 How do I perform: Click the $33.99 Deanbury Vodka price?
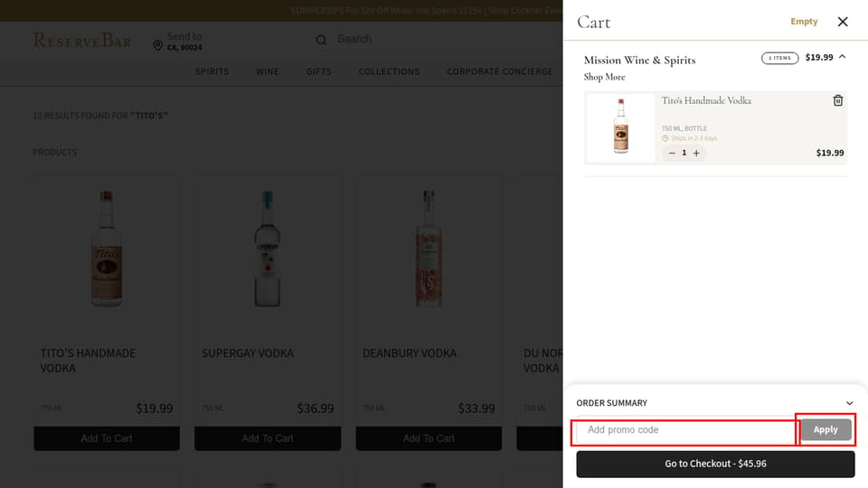476,408
